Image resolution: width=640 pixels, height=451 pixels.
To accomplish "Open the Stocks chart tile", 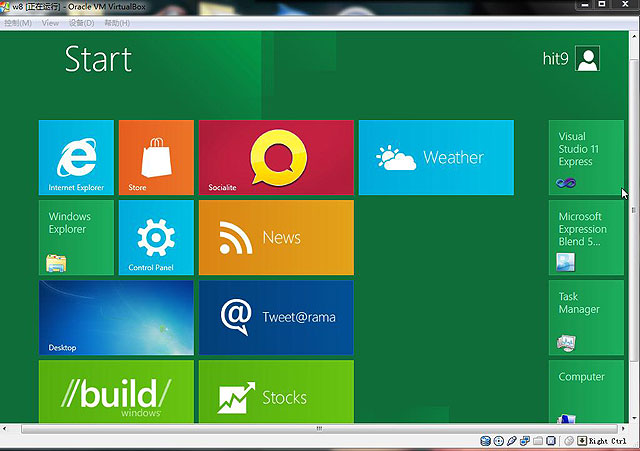I will click(x=276, y=391).
